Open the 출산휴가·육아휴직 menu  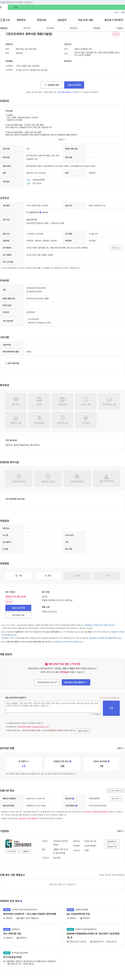tap(114, 20)
